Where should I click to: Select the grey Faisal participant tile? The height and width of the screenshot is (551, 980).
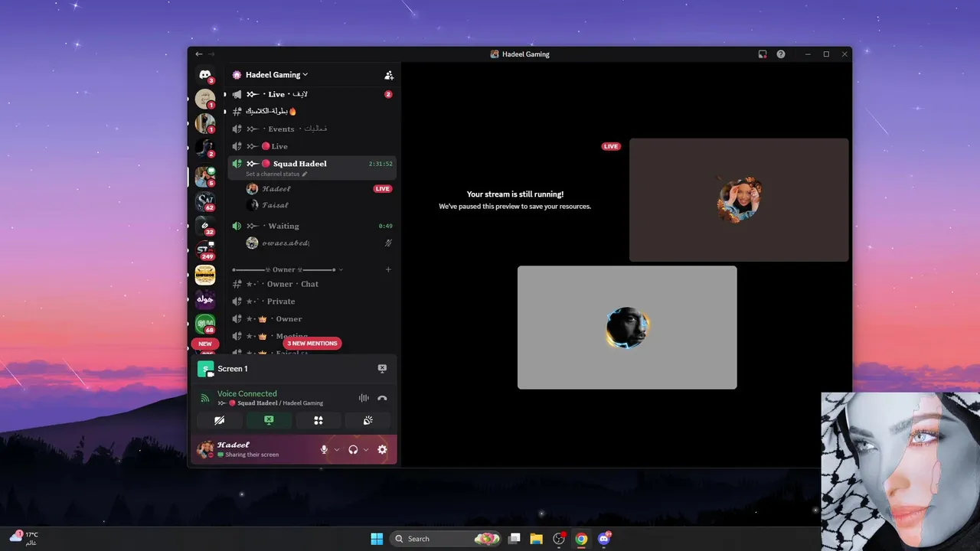[627, 328]
